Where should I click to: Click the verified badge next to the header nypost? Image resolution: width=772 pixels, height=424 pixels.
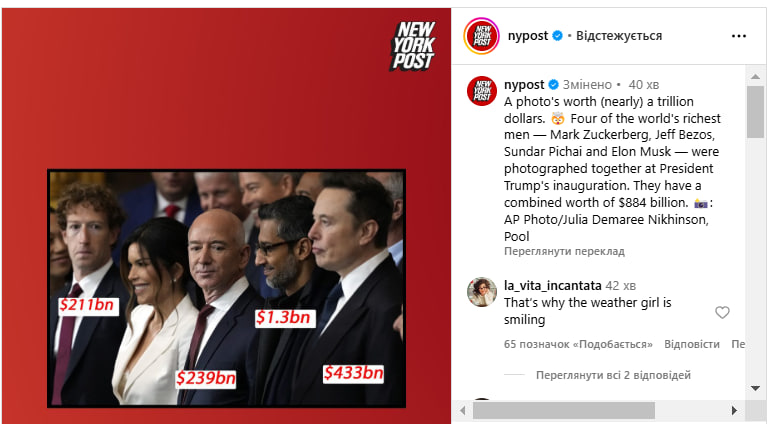557,35
